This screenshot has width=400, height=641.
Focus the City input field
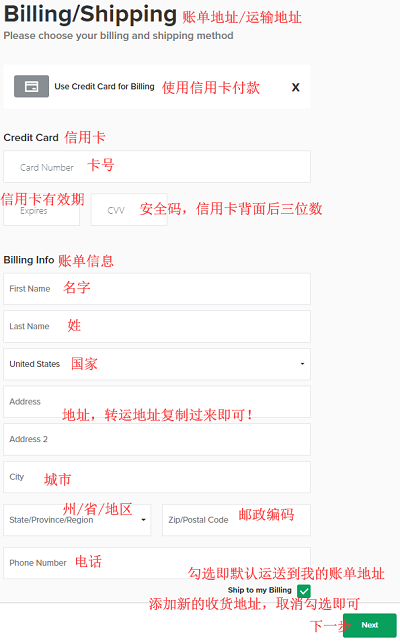157,477
